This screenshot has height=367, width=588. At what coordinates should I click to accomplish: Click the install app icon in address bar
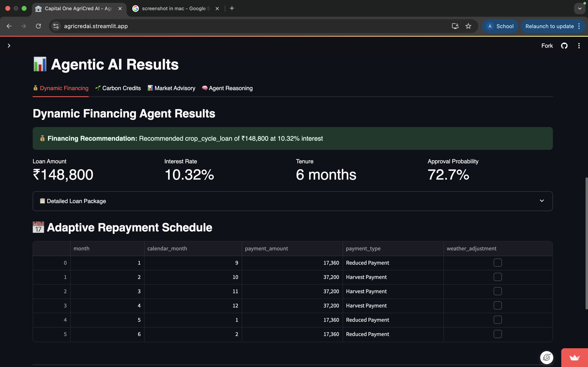pos(455,26)
